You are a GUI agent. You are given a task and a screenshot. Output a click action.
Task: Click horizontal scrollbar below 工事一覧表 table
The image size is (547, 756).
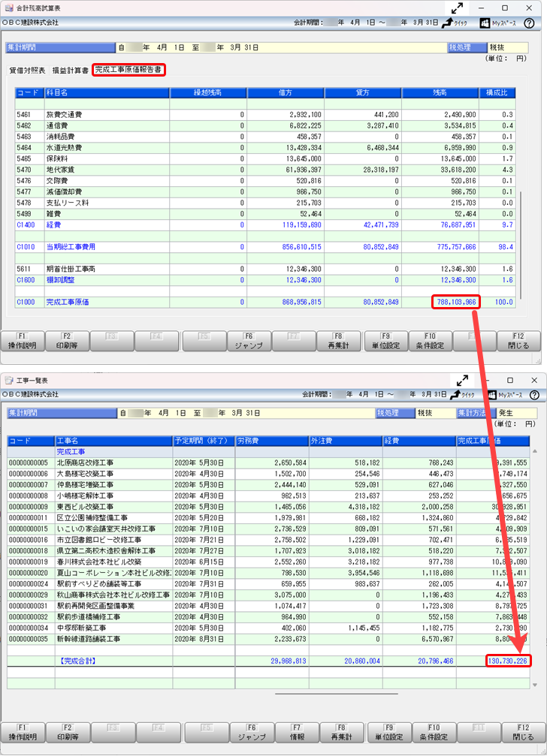(337, 694)
